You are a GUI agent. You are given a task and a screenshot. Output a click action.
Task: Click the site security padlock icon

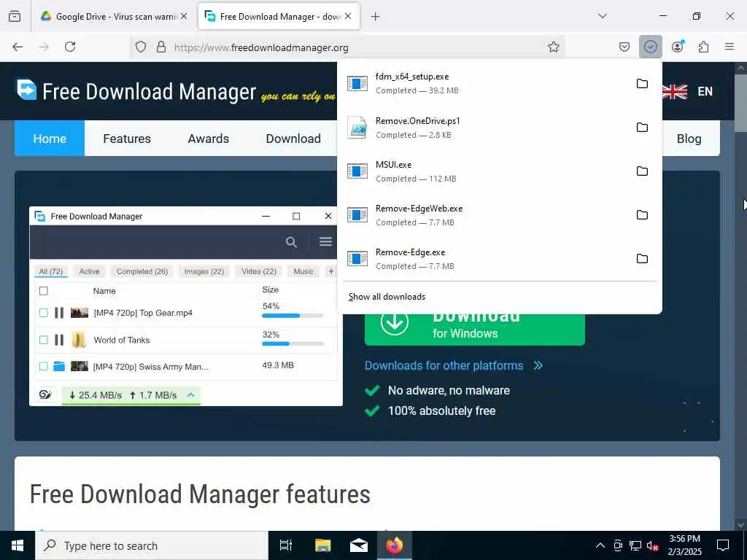[161, 47]
